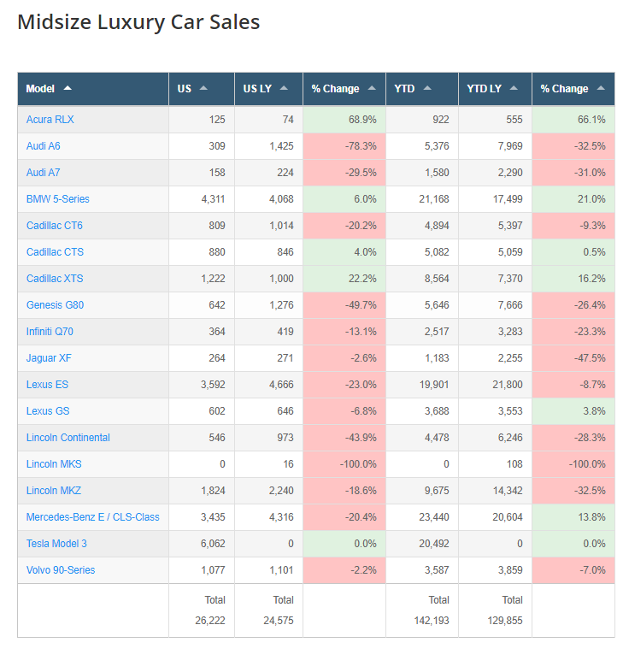
Task: Sort by YTD % Change arrow in last column
Action: point(601,88)
